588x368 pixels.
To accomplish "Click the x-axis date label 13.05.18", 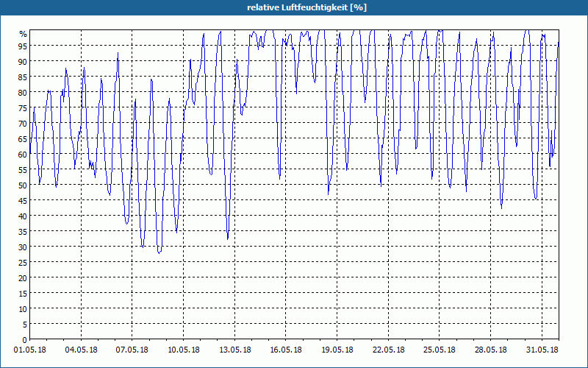I will pos(234,350).
